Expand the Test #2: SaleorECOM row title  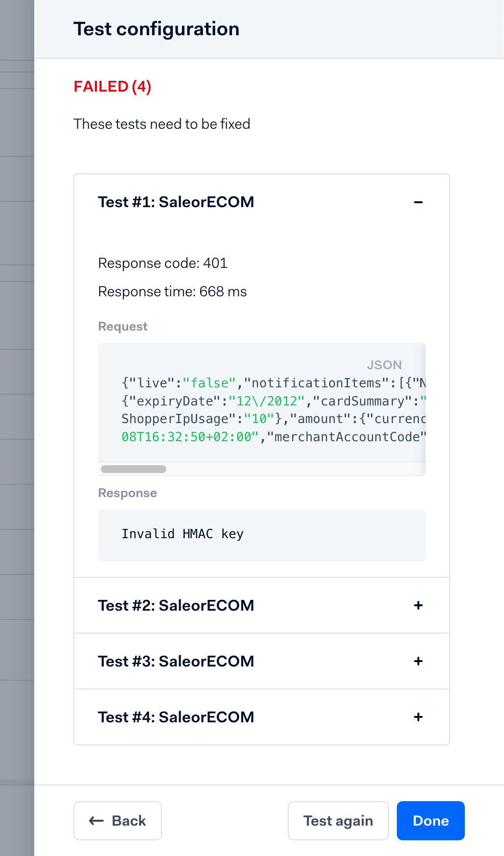[x=176, y=606]
